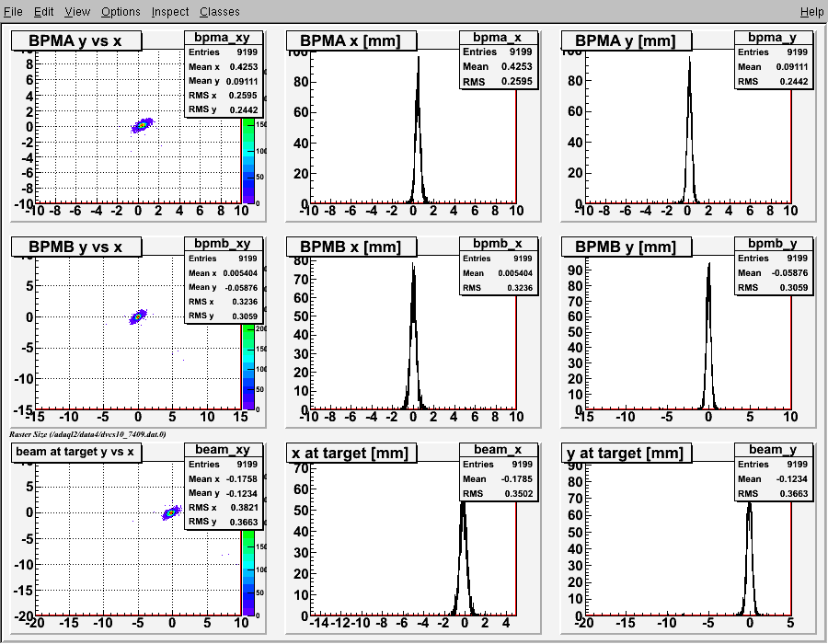Click the 'Raster Size' file path label
This screenshot has height=644, width=828.
(87, 434)
